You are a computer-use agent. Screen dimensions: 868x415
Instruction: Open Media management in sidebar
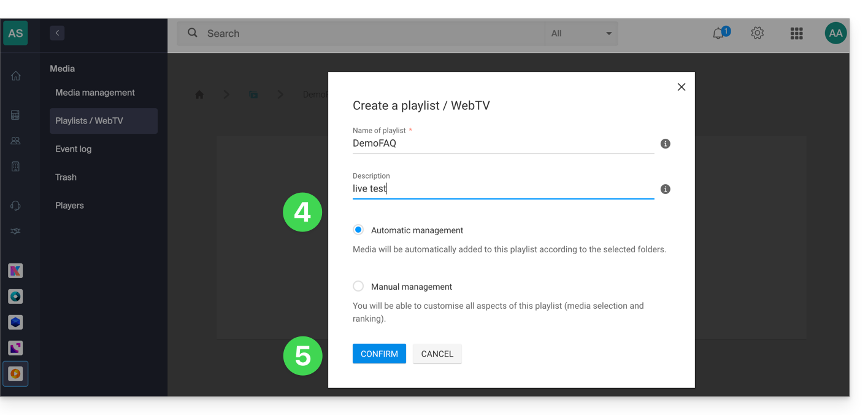(x=95, y=93)
